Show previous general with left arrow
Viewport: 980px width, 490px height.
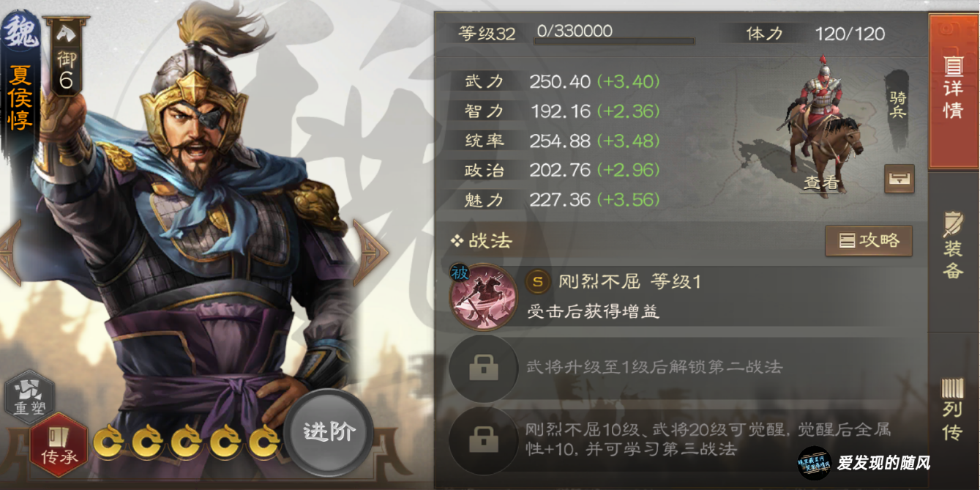point(10,253)
